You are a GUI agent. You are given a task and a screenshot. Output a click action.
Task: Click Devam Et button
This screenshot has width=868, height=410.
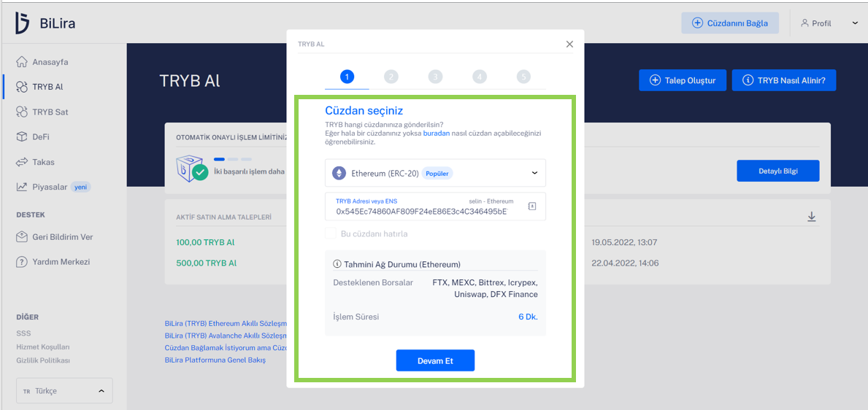pos(435,360)
